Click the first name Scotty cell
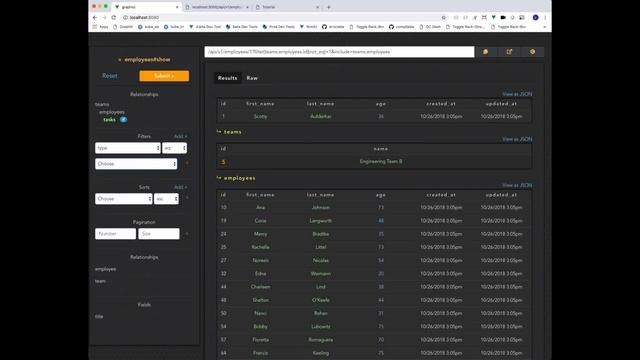Viewport: 640px width, 360px height. pos(260,116)
